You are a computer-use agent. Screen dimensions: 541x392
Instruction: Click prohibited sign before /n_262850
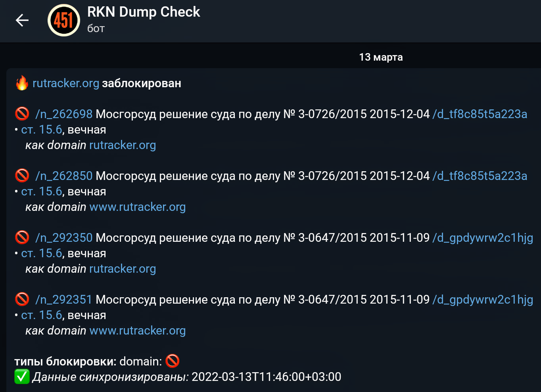pyautogui.click(x=22, y=176)
